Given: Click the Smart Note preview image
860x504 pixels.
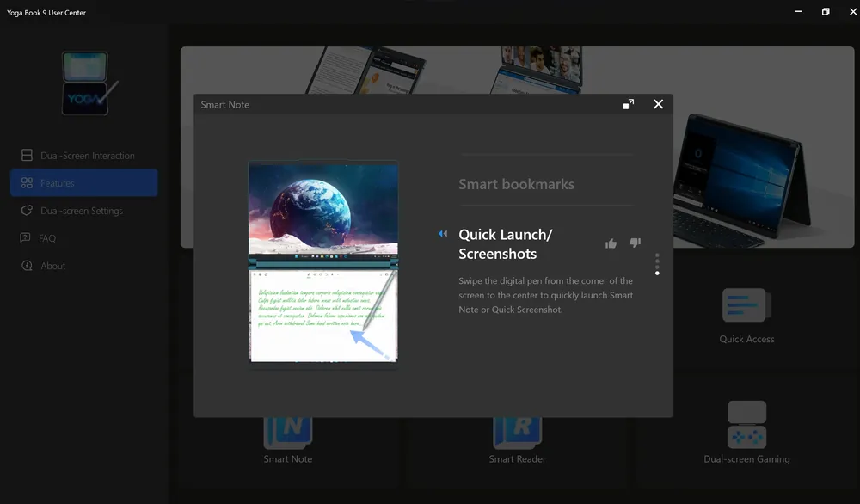Looking at the screenshot, I should pyautogui.click(x=323, y=261).
